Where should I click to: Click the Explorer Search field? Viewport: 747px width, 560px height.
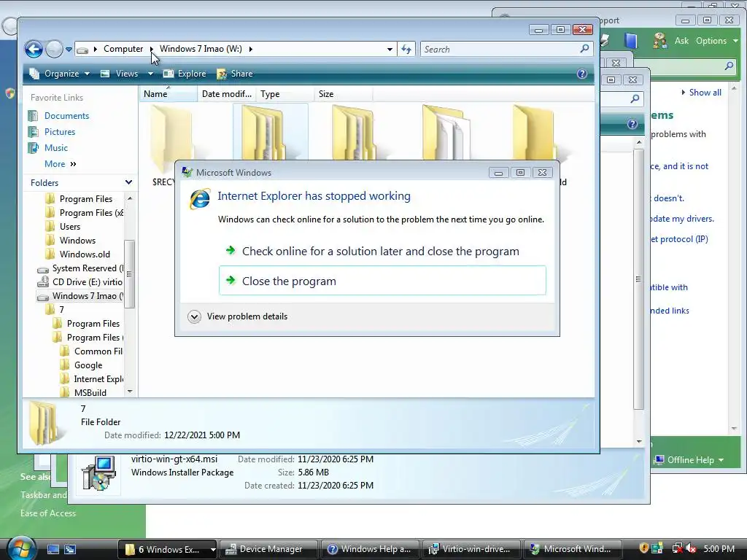500,49
